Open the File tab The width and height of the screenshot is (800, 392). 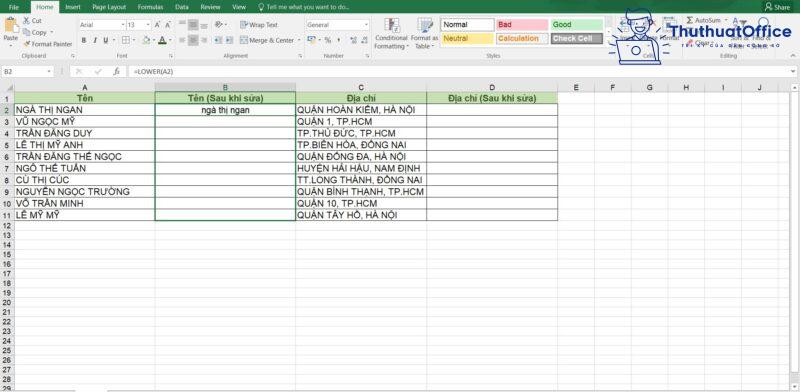[x=14, y=7]
